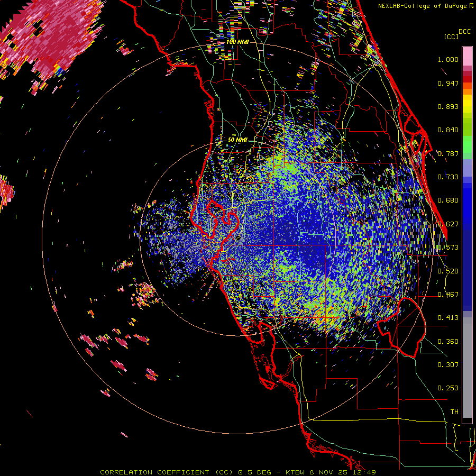Click the 'DCC' product label
The width and height of the screenshot is (476, 476).
point(465,32)
